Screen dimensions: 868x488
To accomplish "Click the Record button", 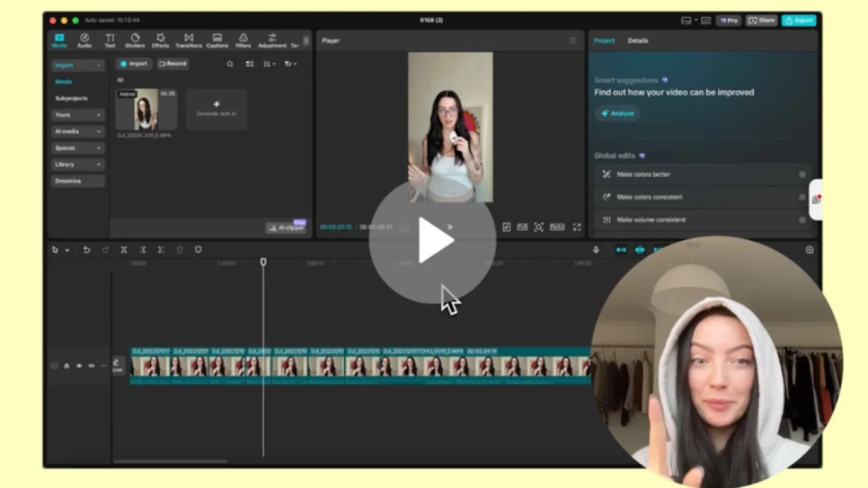I will (x=172, y=64).
